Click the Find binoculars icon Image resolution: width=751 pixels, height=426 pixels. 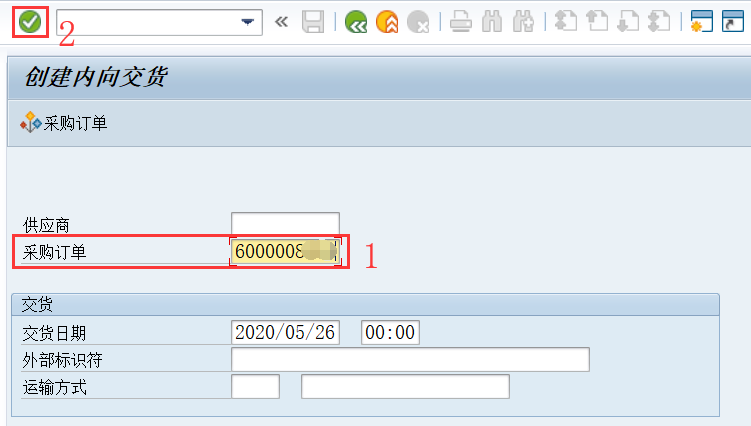click(x=491, y=22)
